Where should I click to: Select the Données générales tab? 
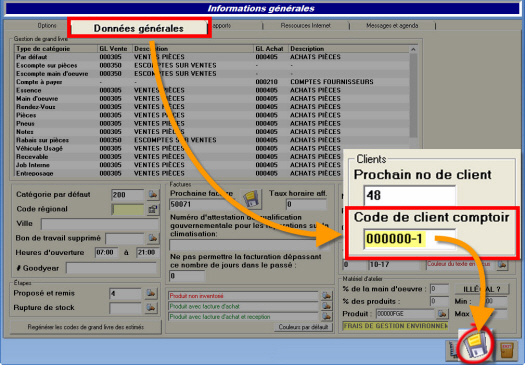pyautogui.click(x=139, y=28)
